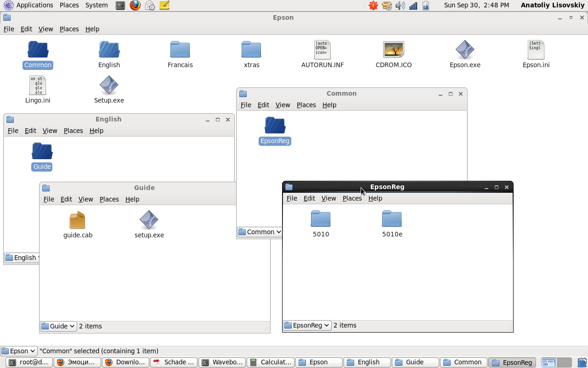Select setup.exe in the Guide window
This screenshot has width=588, height=368.
[x=149, y=220]
